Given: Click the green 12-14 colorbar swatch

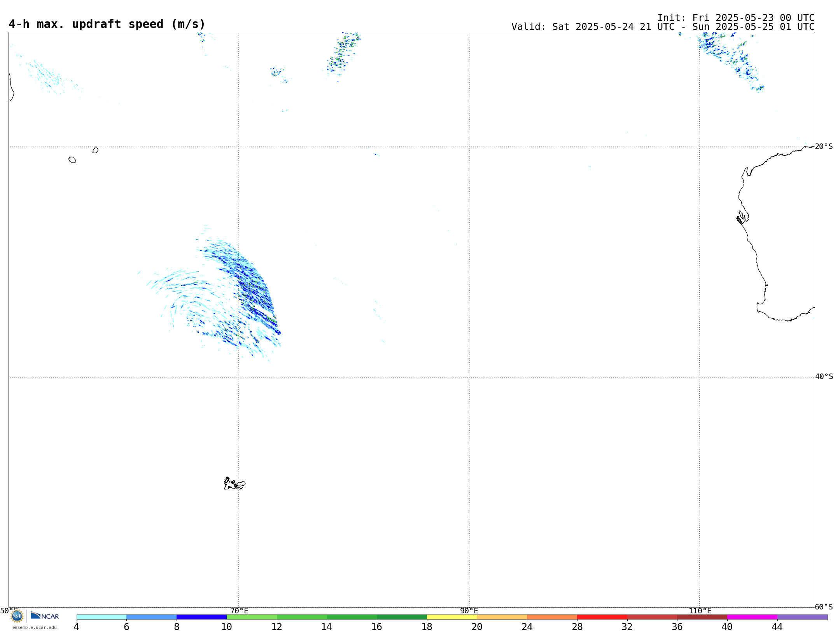Looking at the screenshot, I should click(x=302, y=617).
